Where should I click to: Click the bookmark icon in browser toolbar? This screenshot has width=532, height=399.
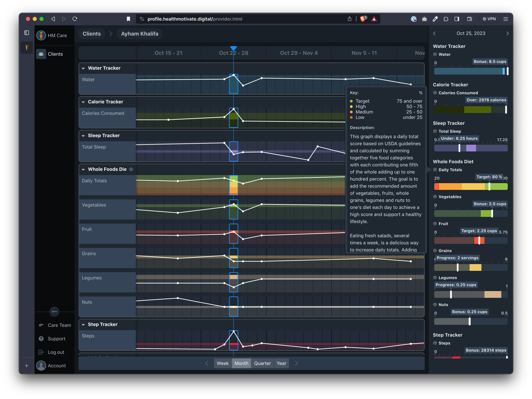[128, 19]
